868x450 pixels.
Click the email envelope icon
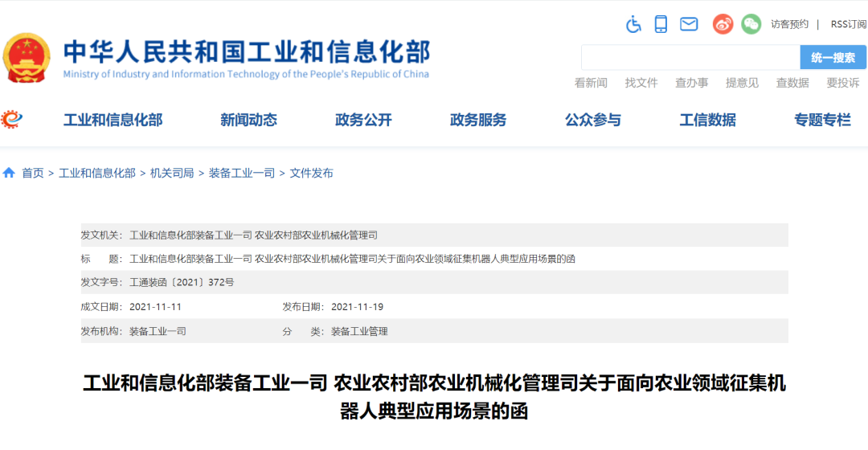pos(689,24)
